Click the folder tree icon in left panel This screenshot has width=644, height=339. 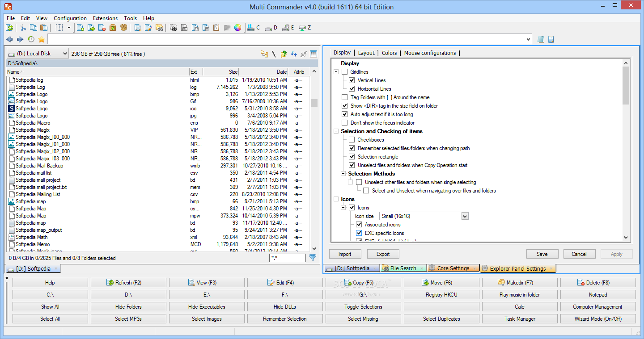click(264, 54)
